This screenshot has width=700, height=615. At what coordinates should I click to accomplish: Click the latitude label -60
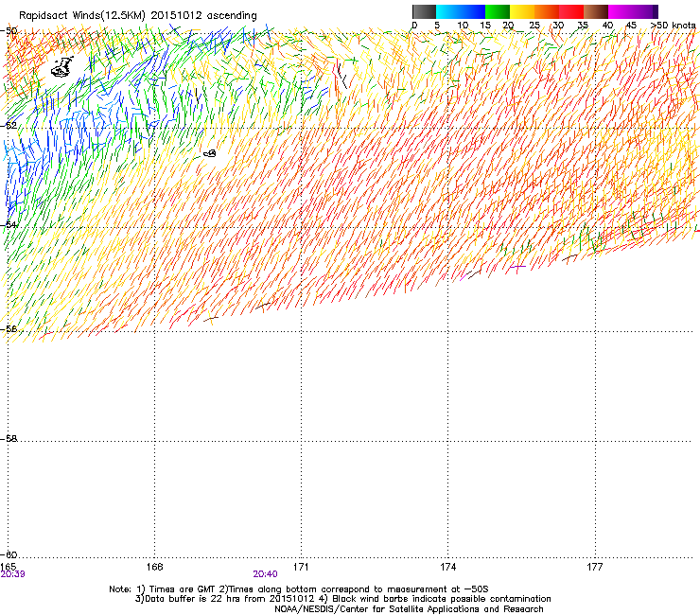click(x=9, y=554)
